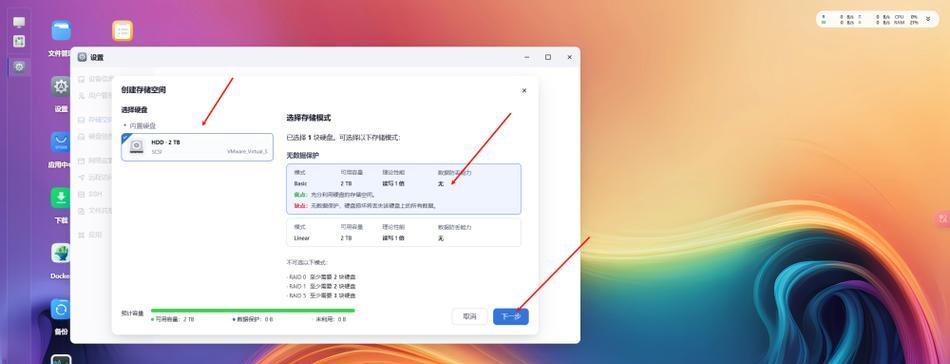Screen dimensions: 950x364
Task: Click the RAID 1 unavailable mode text
Action: coord(322,286)
